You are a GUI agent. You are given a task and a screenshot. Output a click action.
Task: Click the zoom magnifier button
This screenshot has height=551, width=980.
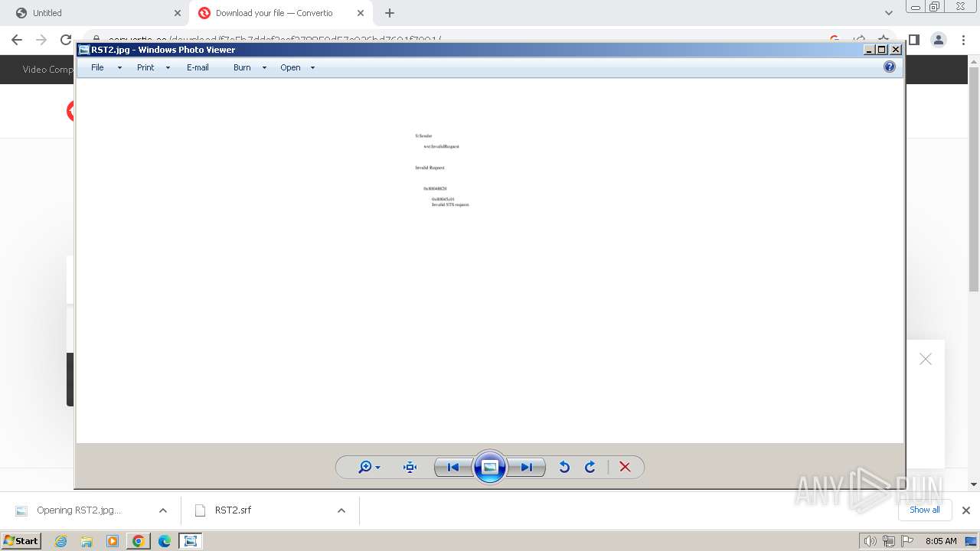pyautogui.click(x=365, y=467)
